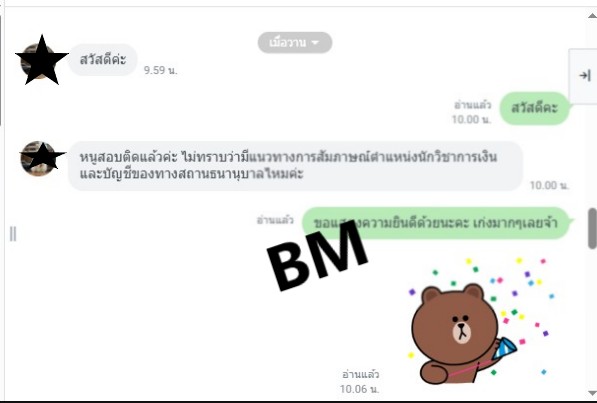The height and width of the screenshot is (403, 597).
Task: Click the scrollbar up arrow
Action: (x=592, y=16)
